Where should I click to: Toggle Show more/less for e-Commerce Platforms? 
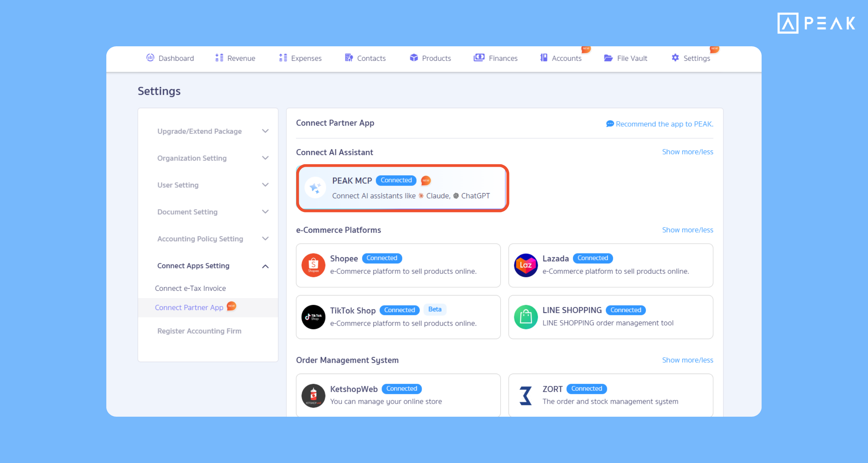[x=688, y=230]
